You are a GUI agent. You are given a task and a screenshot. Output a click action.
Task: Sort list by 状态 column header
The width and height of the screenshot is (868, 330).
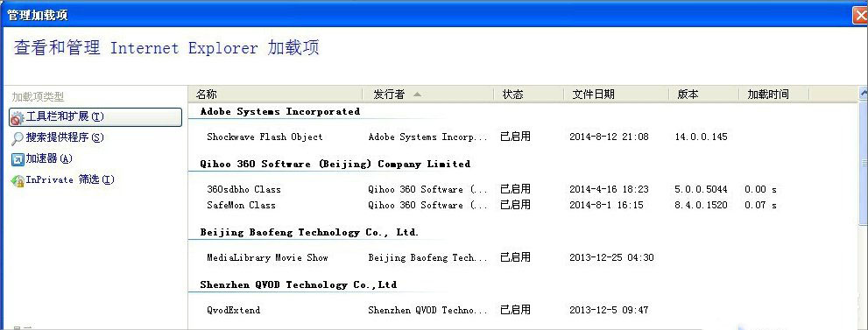pos(529,95)
